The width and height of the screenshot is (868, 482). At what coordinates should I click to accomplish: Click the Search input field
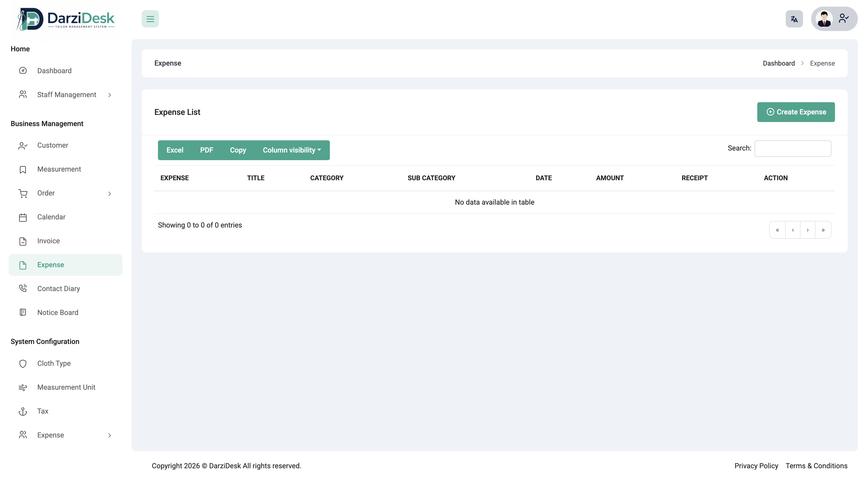point(793,148)
